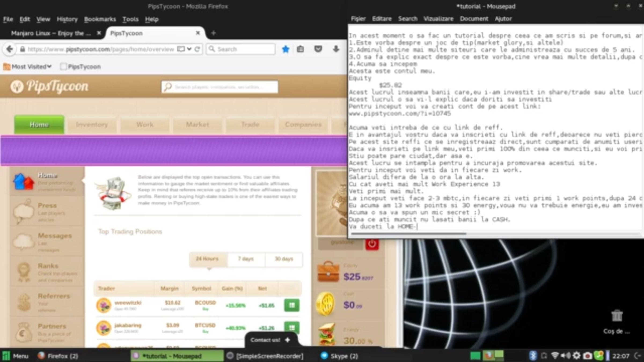The image size is (644, 362).
Task: Switch to SimpleScreenRecorder in the taskbar
Action: [x=265, y=356]
